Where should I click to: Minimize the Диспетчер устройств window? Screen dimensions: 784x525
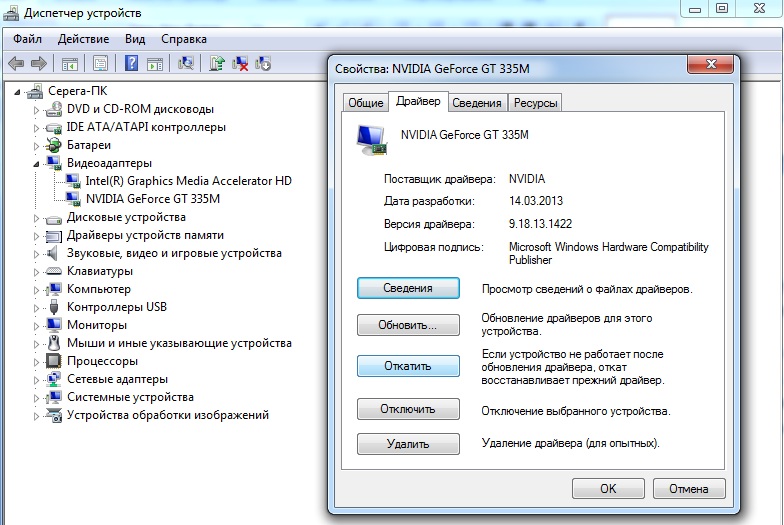click(x=695, y=8)
